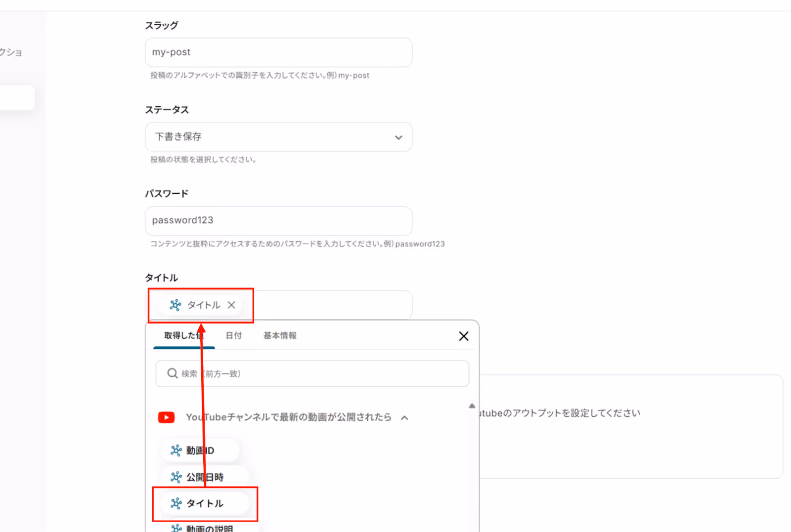The height and width of the screenshot is (532, 791).
Task: Collapse the YouTubeチャンネル output group
Action: point(404,417)
